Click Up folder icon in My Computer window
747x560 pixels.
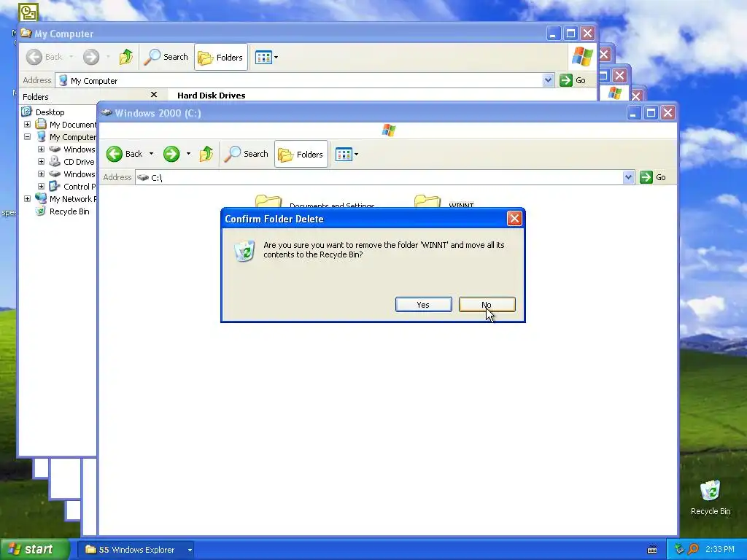(x=126, y=57)
